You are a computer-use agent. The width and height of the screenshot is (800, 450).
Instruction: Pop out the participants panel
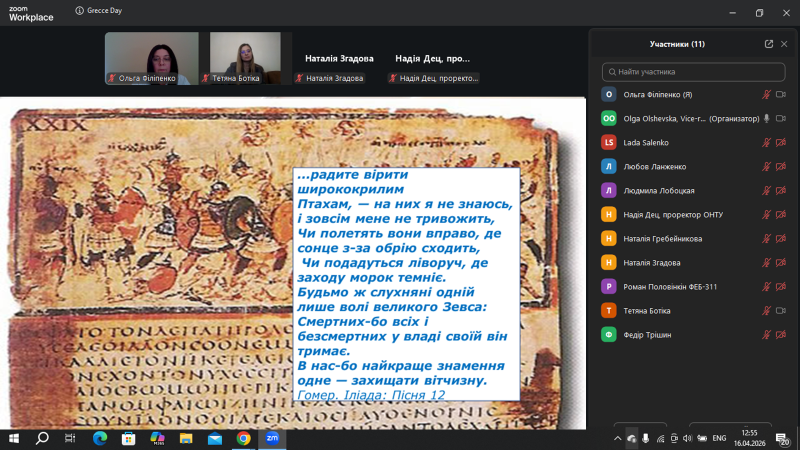click(768, 44)
